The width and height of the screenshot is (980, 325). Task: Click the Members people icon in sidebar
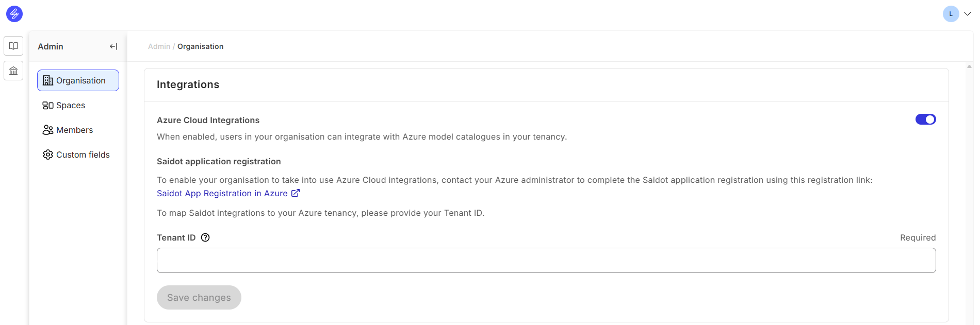tap(48, 130)
